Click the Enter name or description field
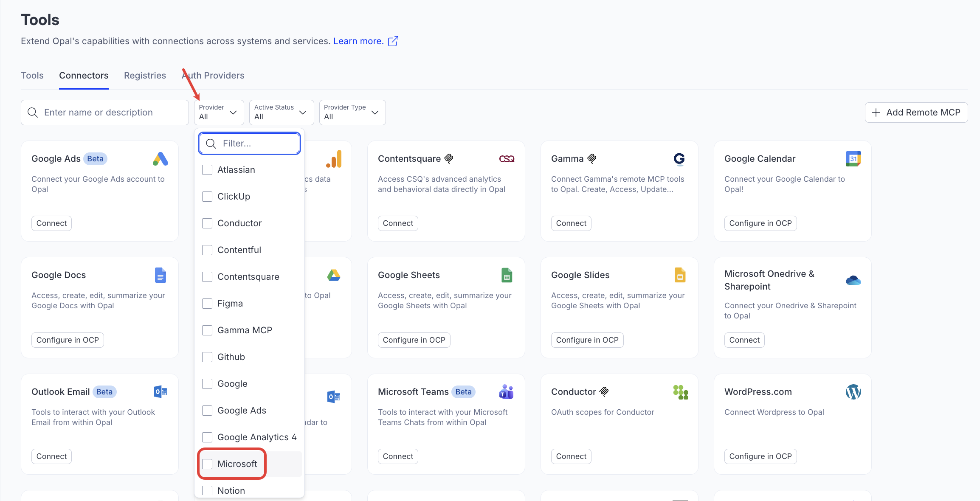The width and height of the screenshot is (980, 501). (x=105, y=113)
